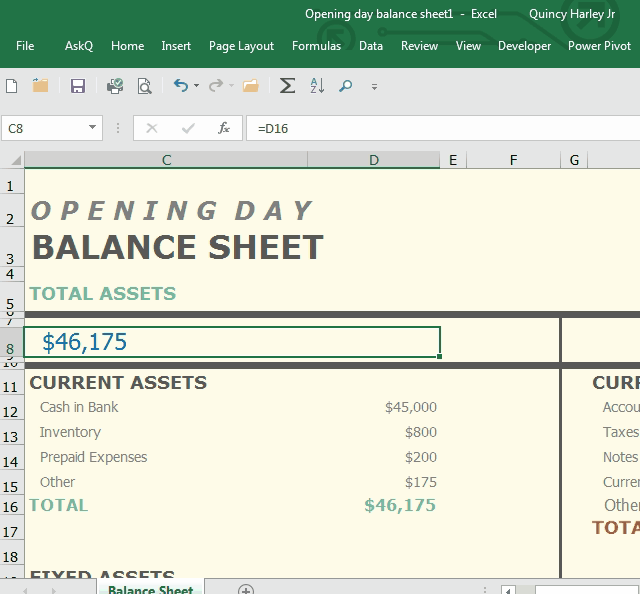
Task: Open the Formulas ribbon tab
Action: pyautogui.click(x=316, y=46)
